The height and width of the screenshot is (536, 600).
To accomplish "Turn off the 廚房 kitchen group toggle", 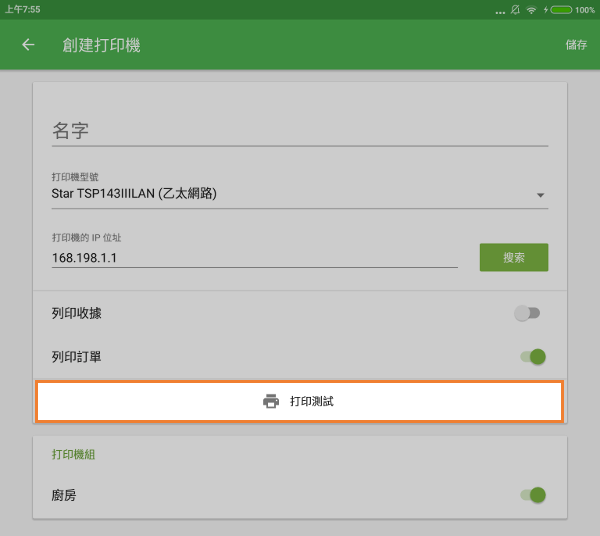I will [533, 495].
